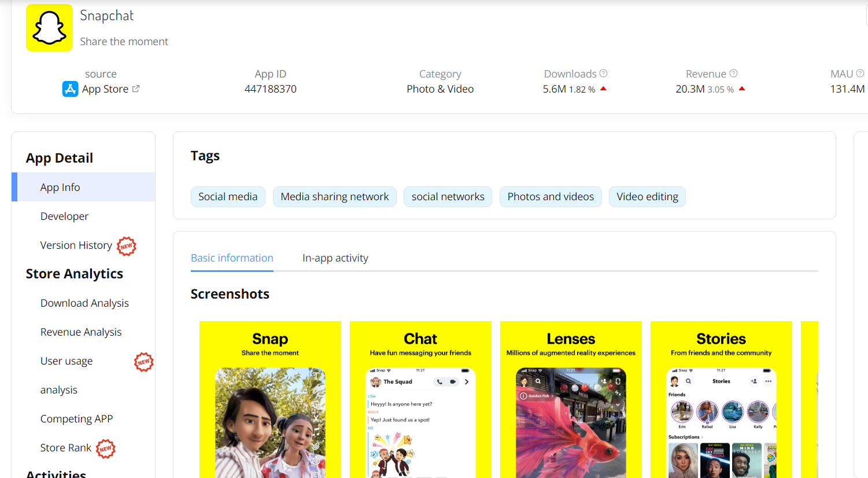The image size is (868, 478).
Task: Open the Developer section in the sidebar
Action: pos(64,216)
